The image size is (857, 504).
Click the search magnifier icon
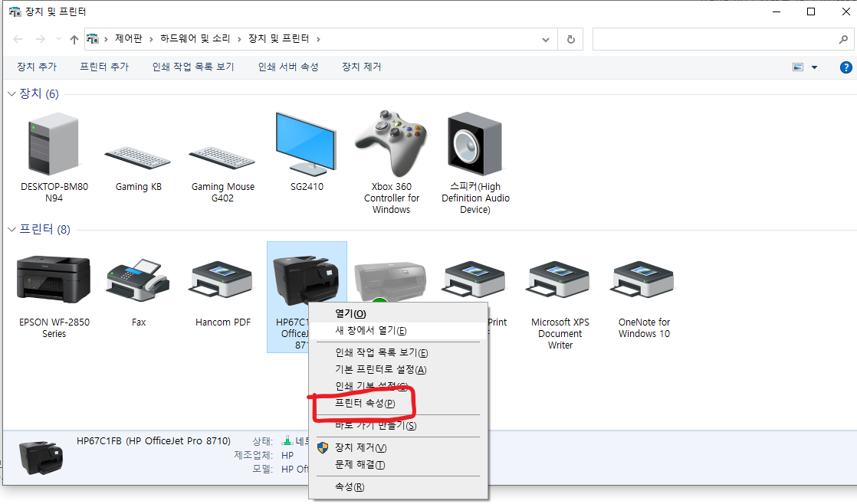[843, 39]
